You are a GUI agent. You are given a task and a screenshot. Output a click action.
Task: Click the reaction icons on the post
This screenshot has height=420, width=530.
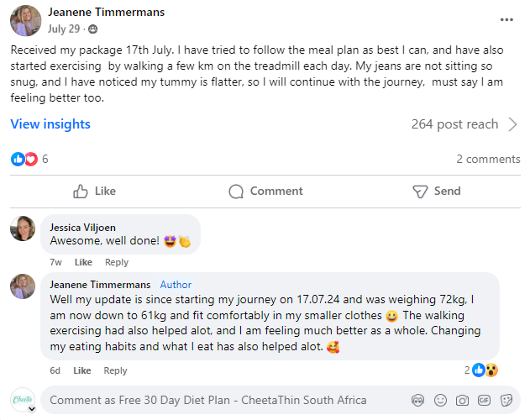click(x=24, y=159)
